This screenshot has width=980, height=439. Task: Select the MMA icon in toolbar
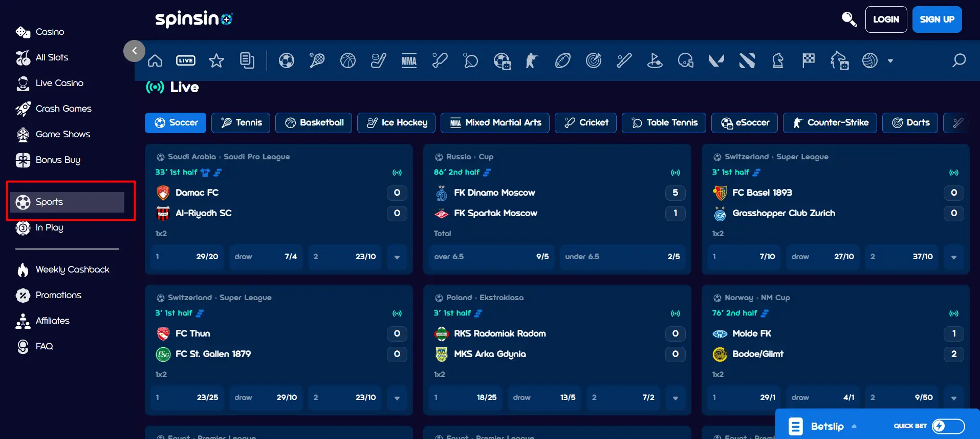(x=409, y=61)
